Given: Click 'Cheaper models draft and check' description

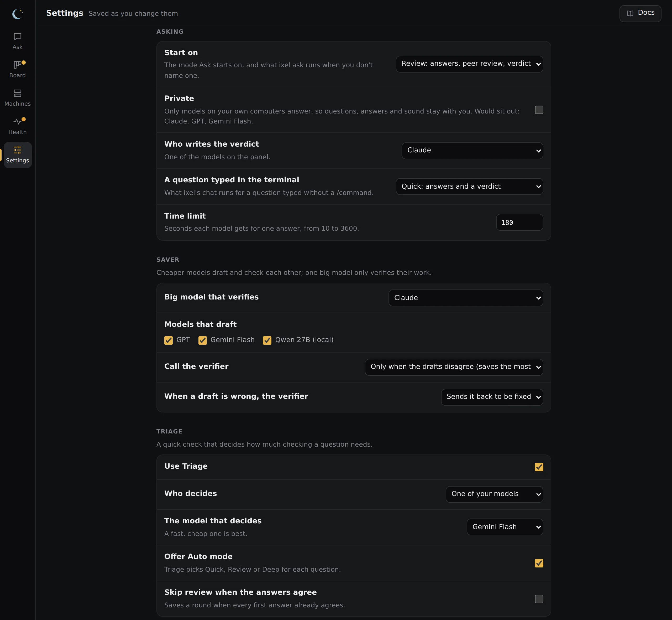Looking at the screenshot, I should (x=294, y=273).
